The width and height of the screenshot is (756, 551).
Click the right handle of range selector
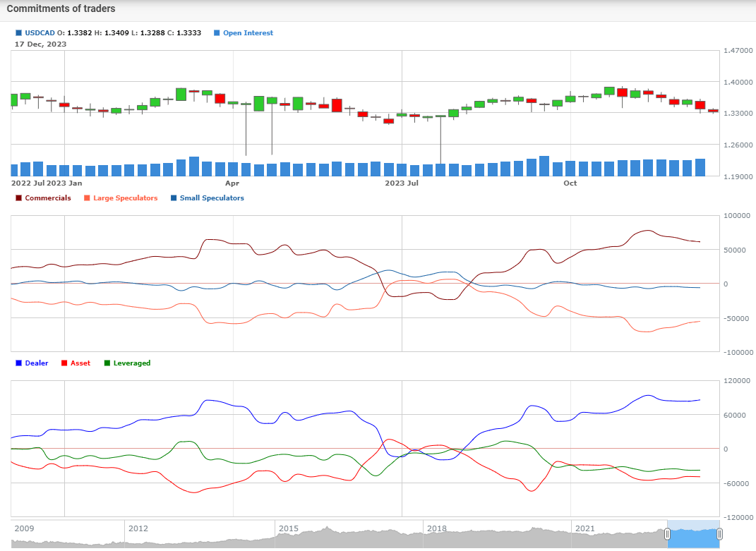coord(719,535)
